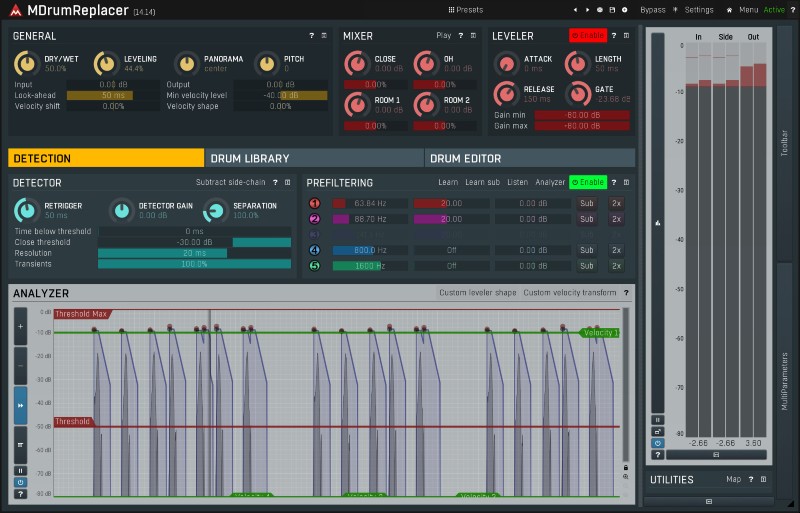Switch to the Drum Library tab

(314, 158)
